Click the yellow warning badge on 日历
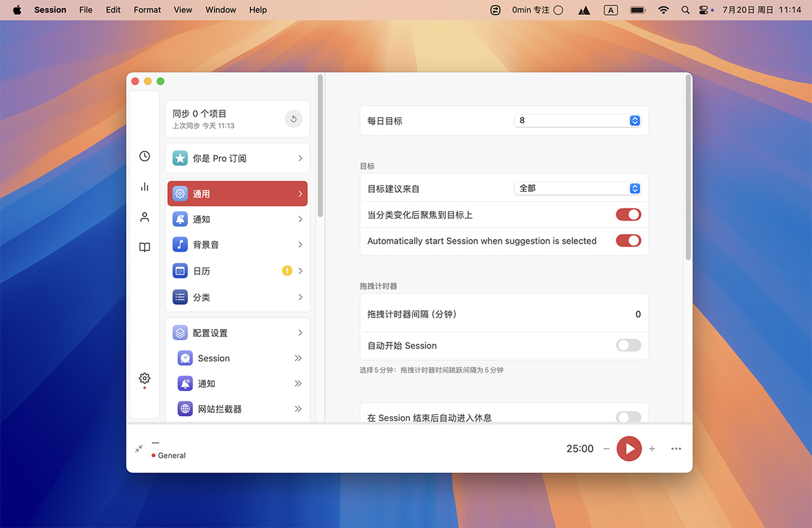 tap(287, 271)
